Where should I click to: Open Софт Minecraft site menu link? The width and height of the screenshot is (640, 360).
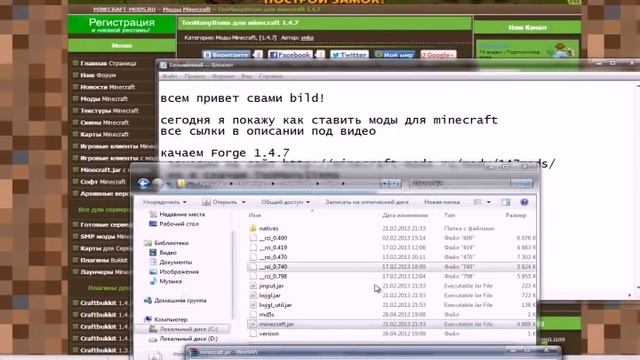103,182
